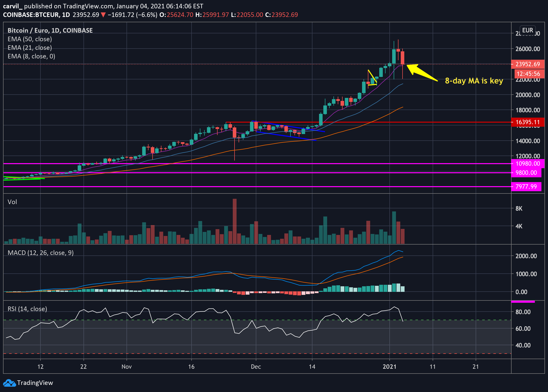Click the TradingView text link at bottom
548x392 pixels.
[x=35, y=383]
